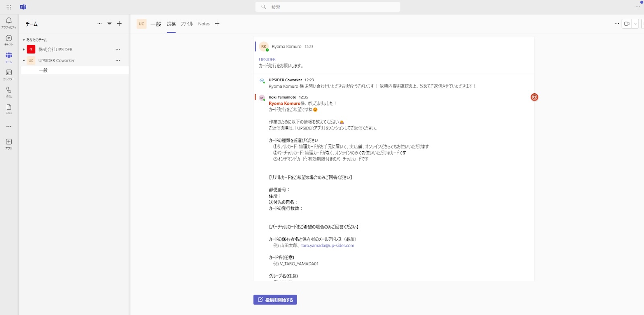
Task: Click the 12:35 timestamp on Koki's reply
Action: tap(303, 97)
